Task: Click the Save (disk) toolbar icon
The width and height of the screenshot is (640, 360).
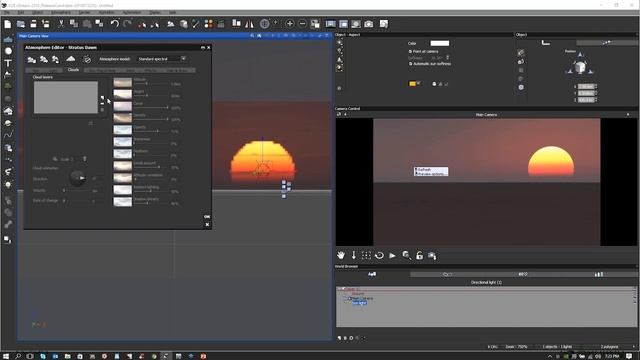Action: tap(33, 24)
